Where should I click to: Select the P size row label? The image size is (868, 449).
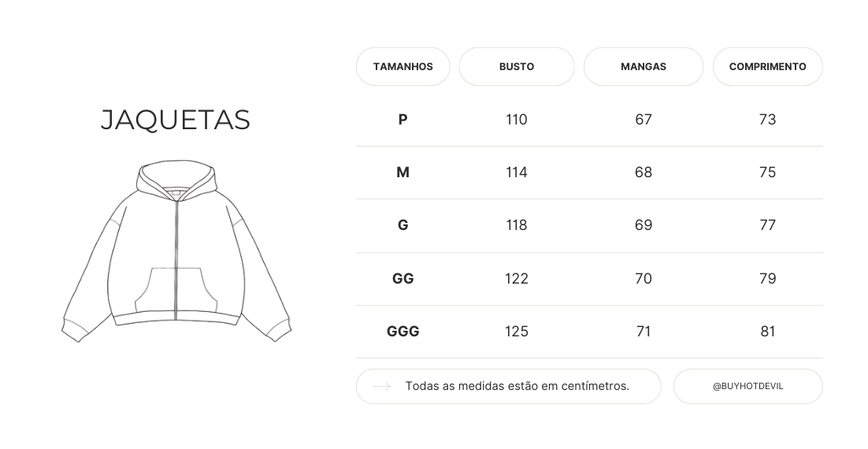(x=402, y=120)
